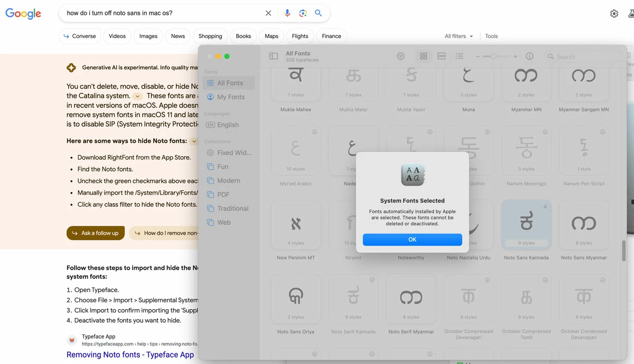This screenshot has width=634, height=364.
Task: Open the Books search tab
Action: click(244, 36)
